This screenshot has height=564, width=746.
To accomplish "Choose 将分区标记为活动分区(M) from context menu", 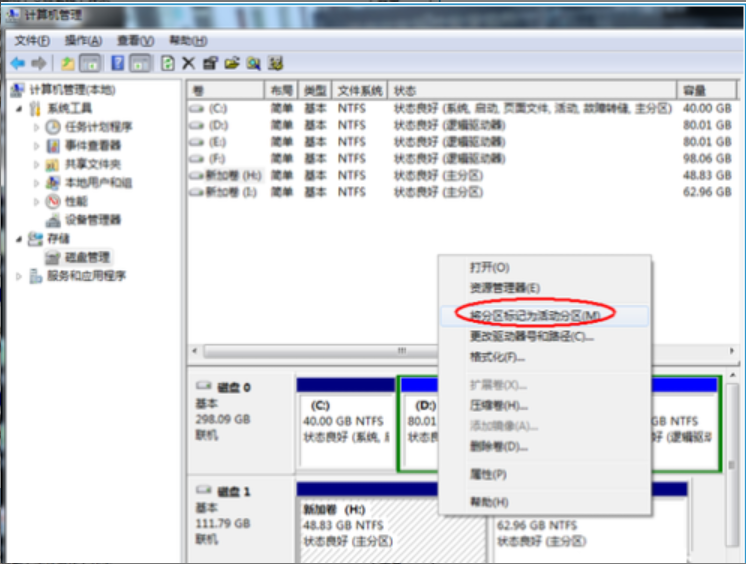I will coord(535,315).
